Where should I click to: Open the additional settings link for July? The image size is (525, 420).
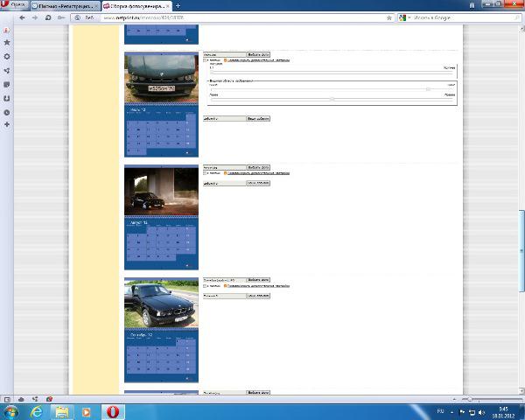point(258,60)
